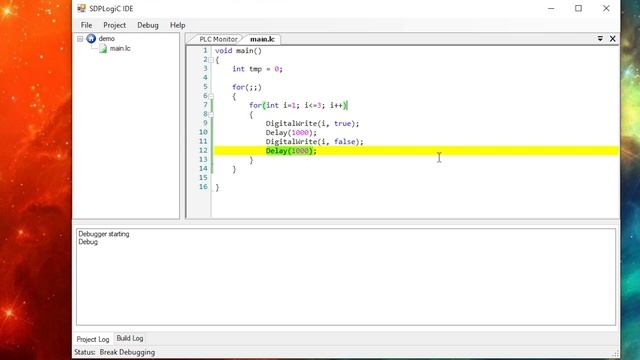Click 'void main()' on line 1
Image resolution: width=640 pixels, height=360 pixels.
click(x=238, y=51)
